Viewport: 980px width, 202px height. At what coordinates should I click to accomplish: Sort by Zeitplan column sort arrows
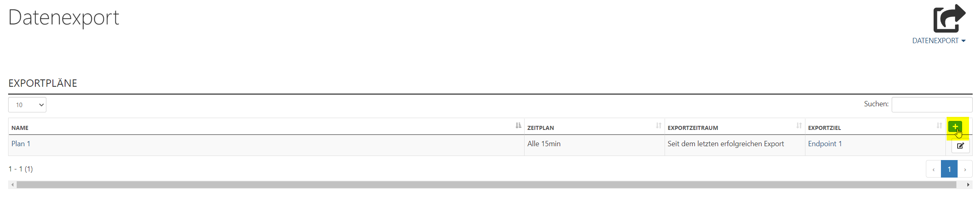point(658,125)
